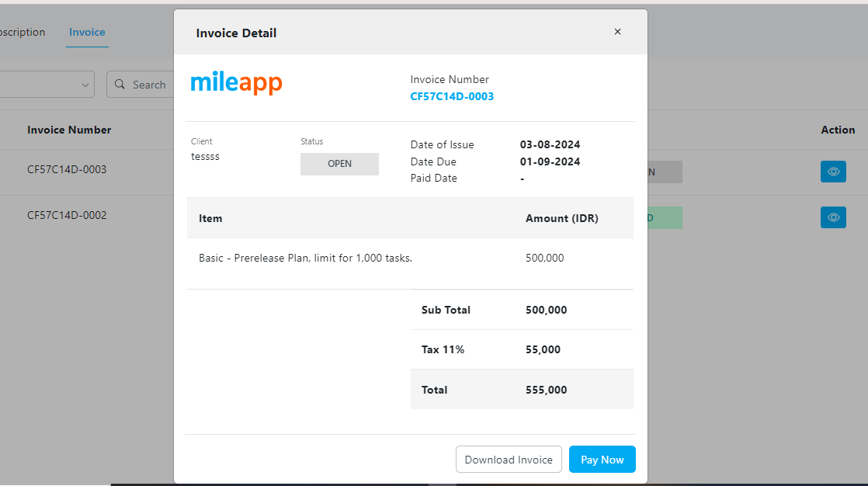Open invoice number link CF57C14D-0003
This screenshot has width=868, height=486.
coord(452,96)
